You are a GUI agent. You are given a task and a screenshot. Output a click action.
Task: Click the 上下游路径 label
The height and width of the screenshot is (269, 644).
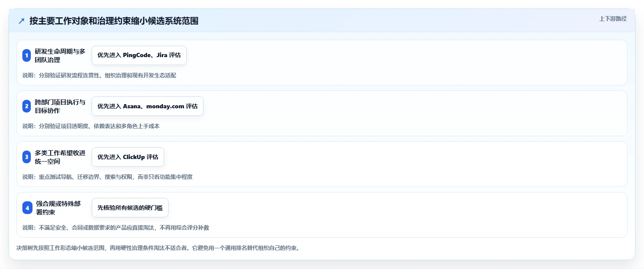pos(613,19)
